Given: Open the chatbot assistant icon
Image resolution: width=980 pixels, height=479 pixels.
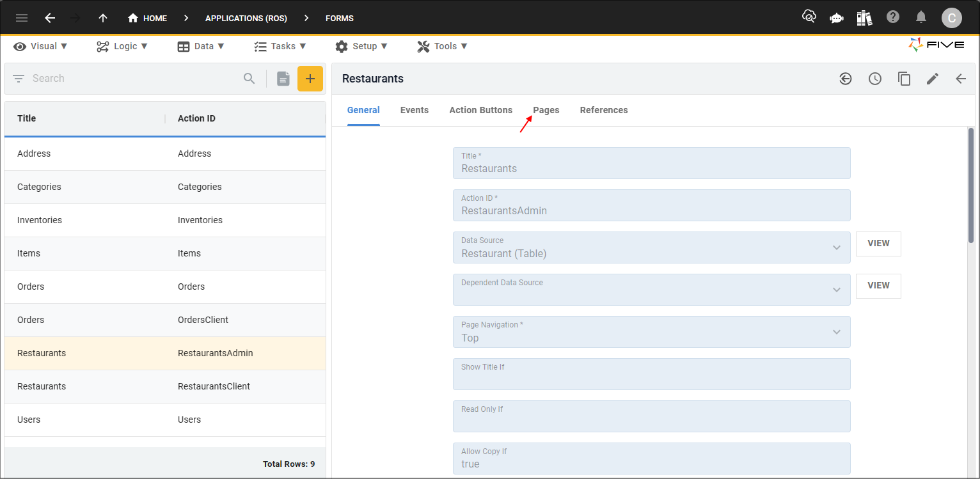Looking at the screenshot, I should click(837, 18).
